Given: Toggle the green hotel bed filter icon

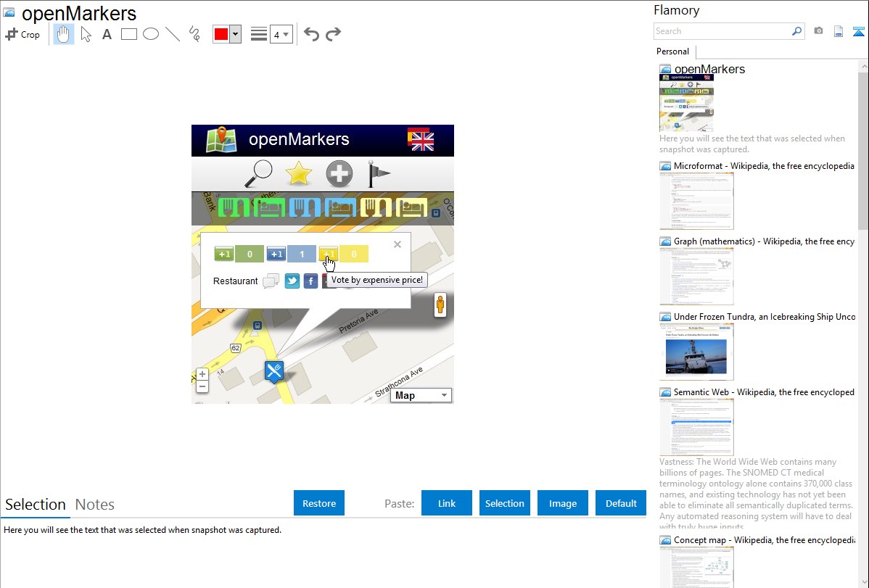Looking at the screenshot, I should point(269,207).
